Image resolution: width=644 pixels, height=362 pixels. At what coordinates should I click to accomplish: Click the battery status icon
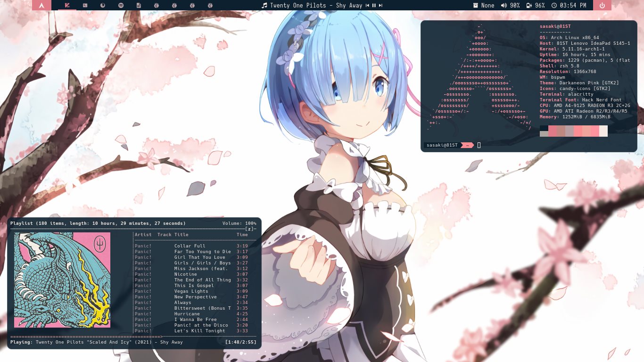point(529,5)
